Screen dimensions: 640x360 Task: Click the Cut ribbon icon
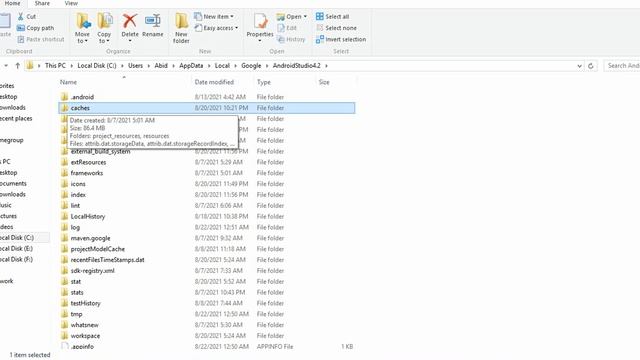(x=21, y=17)
